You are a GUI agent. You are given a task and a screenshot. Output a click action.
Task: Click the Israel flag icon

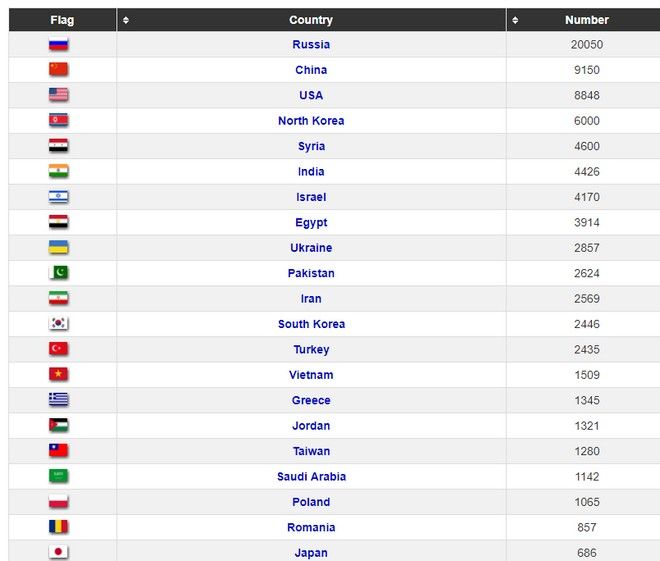coord(59,197)
